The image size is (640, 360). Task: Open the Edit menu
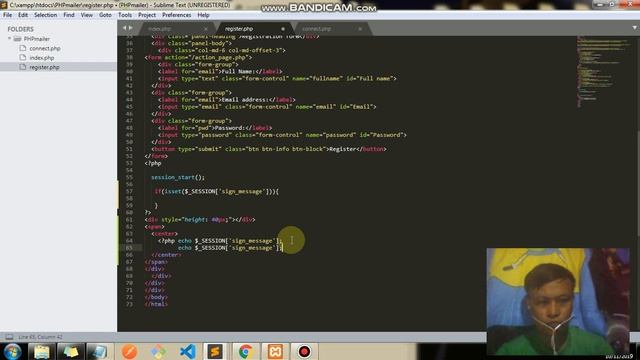point(23,15)
